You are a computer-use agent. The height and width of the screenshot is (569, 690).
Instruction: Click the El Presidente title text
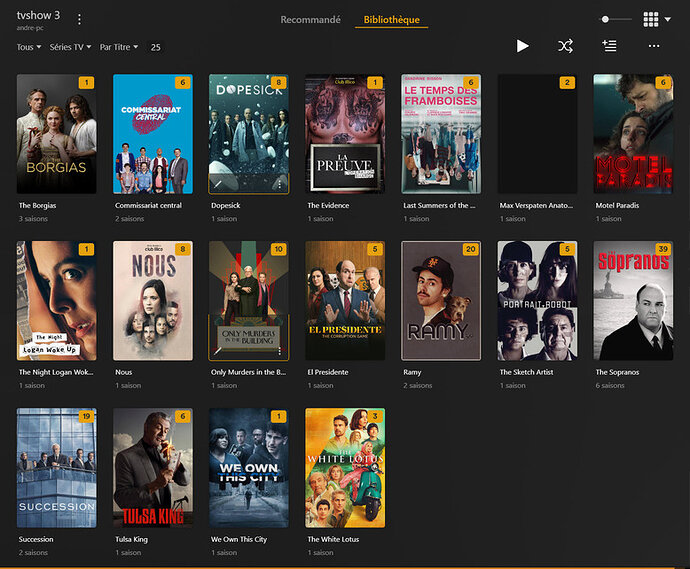(x=327, y=372)
